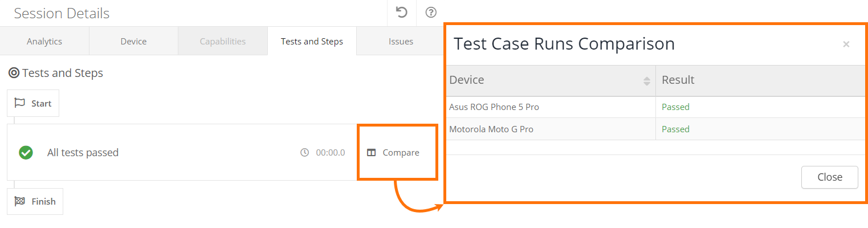Click the clock duration icon

305,153
